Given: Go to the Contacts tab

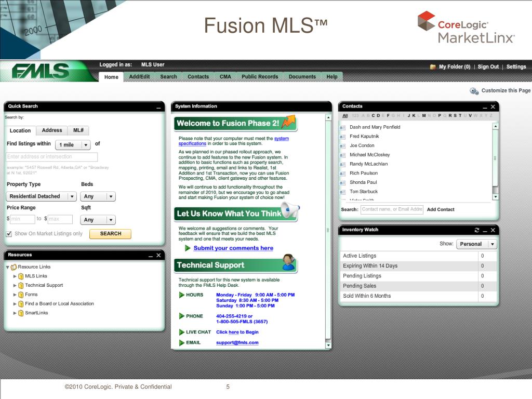Looking at the screenshot, I should [198, 77].
